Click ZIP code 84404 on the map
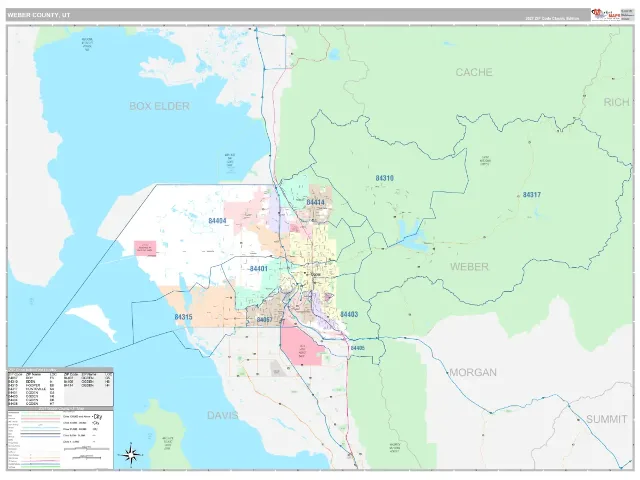The image size is (640, 480). (x=217, y=221)
